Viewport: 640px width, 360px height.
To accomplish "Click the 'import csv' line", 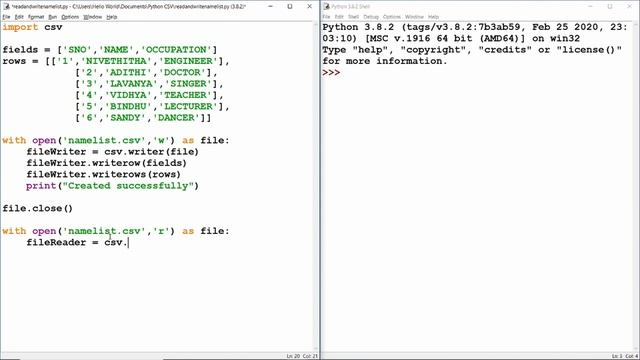I will (x=32, y=27).
